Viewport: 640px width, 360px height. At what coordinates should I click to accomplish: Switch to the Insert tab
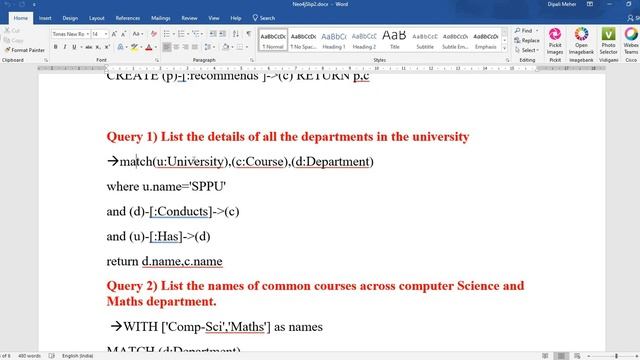pyautogui.click(x=45, y=18)
